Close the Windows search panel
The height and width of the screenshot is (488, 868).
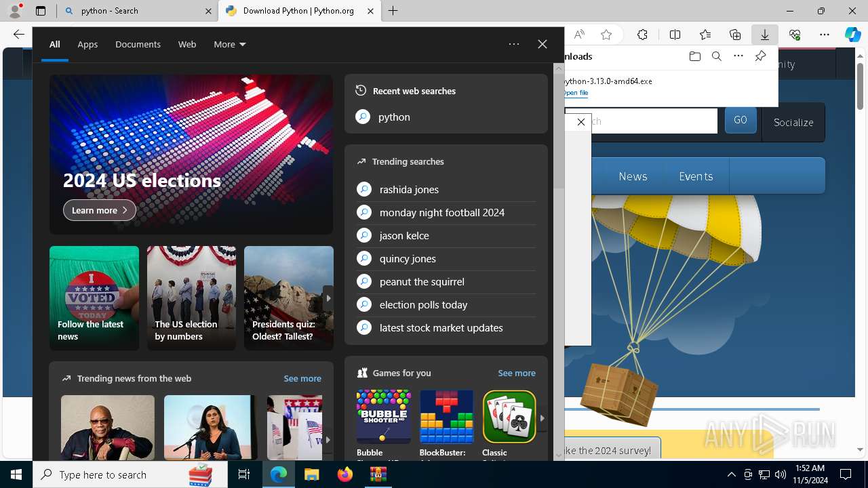coord(542,44)
